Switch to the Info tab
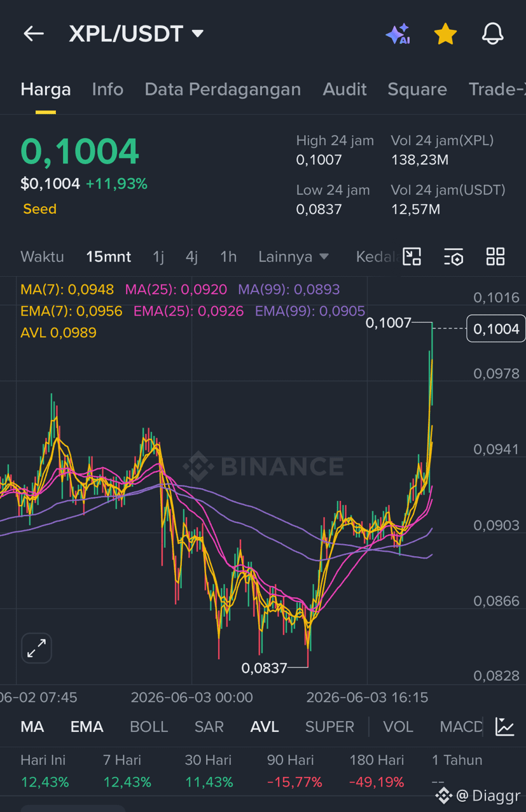This screenshot has width=526, height=812. [x=107, y=89]
